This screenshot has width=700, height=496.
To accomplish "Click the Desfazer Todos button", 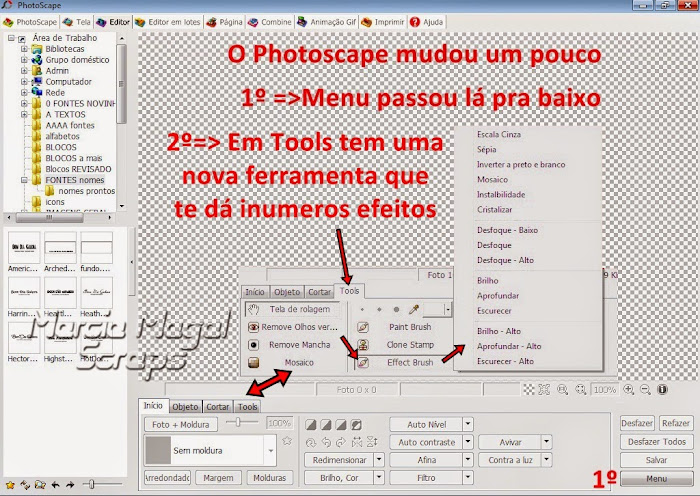I will click(657, 442).
